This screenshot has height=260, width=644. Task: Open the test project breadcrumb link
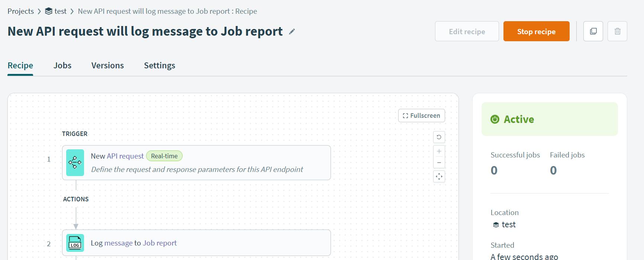tap(60, 11)
